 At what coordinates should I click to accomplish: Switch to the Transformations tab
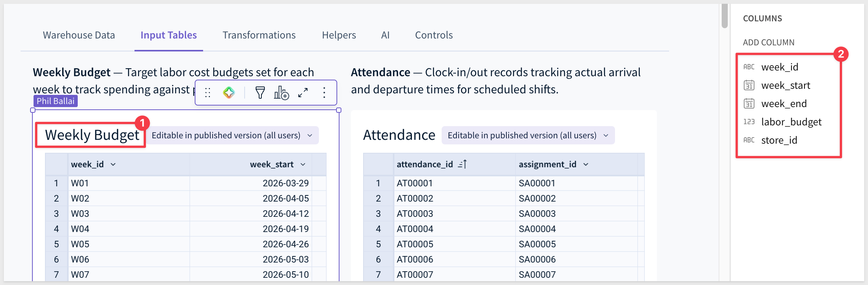click(x=259, y=35)
